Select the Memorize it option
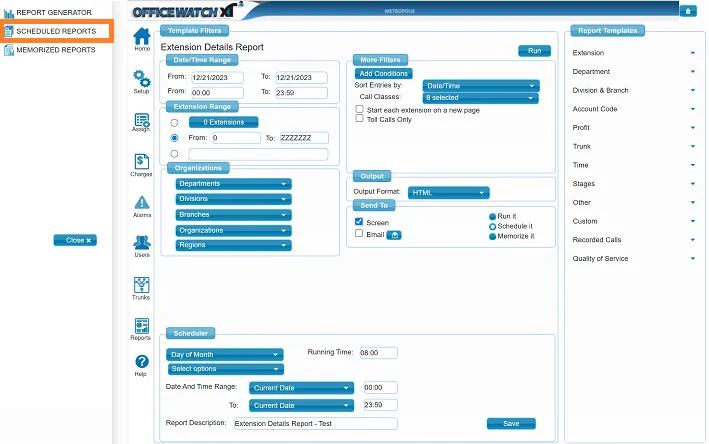 [x=492, y=236]
